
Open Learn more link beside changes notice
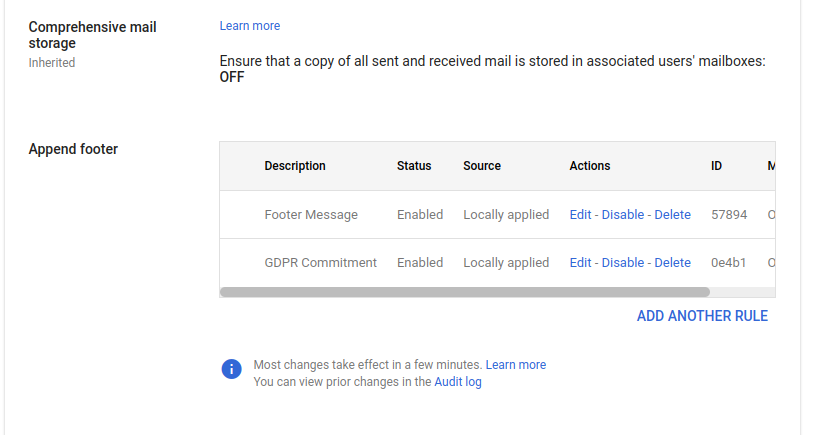pos(516,365)
